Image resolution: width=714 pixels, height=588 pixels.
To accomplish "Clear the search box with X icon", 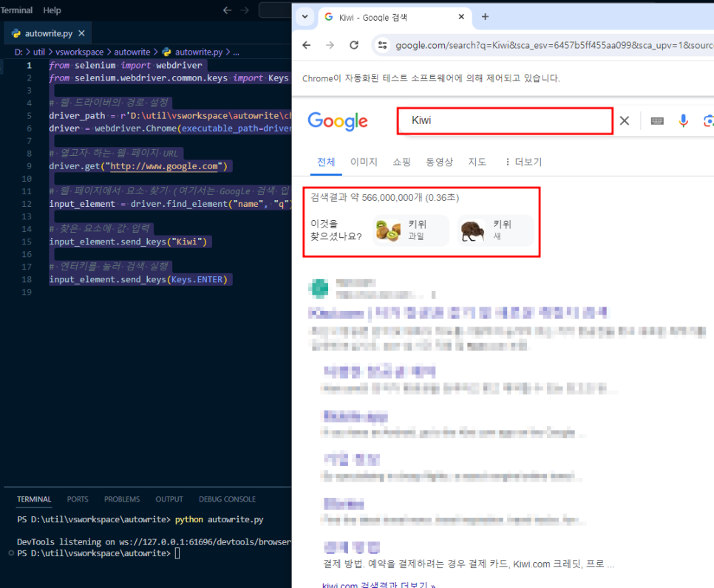I will (x=625, y=120).
